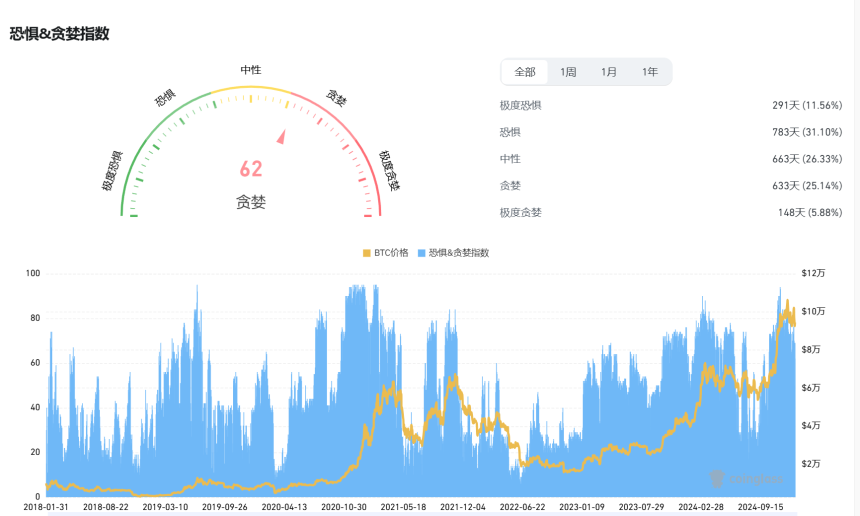
Task: Click the 极度贪婪 statistics row label
Action: [x=520, y=213]
